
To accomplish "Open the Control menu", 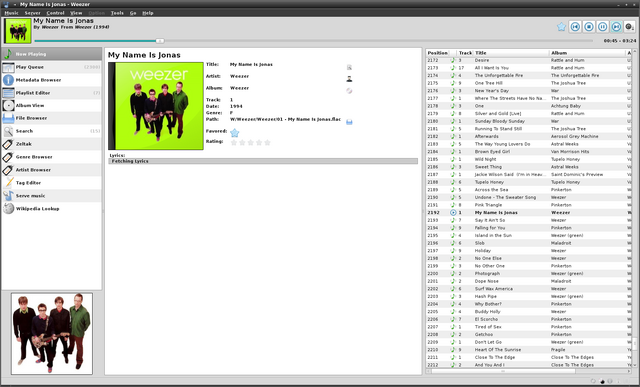I will coord(55,13).
